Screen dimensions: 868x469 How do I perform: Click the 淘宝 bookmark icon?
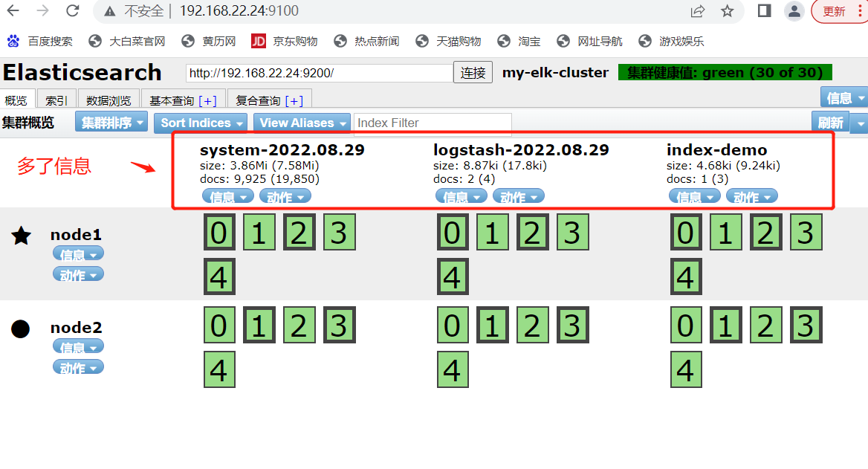tap(503, 41)
